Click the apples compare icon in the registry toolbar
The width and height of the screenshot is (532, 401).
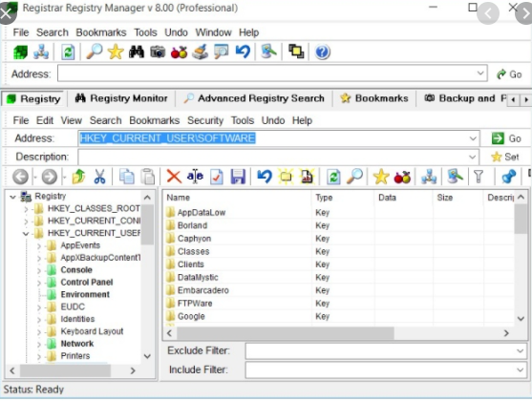coord(402,177)
